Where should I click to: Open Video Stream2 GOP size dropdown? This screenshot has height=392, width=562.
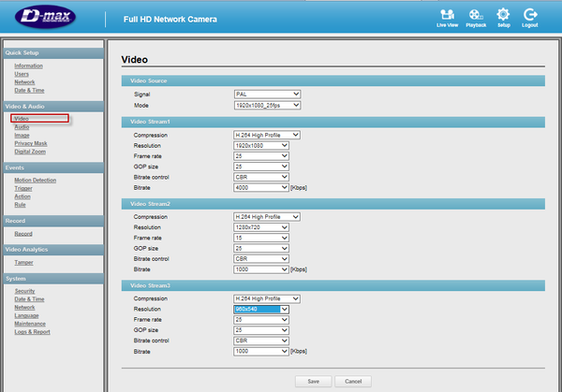[x=261, y=248]
